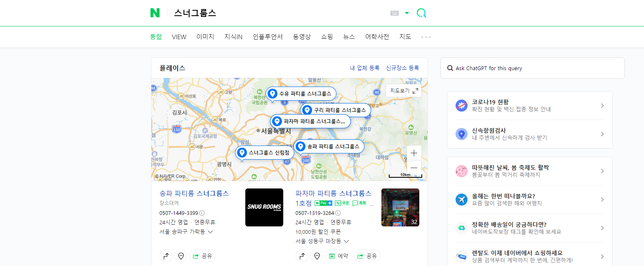The width and height of the screenshot is (644, 266).
Task: Click the green search magnifier icon
Action: tap(421, 13)
